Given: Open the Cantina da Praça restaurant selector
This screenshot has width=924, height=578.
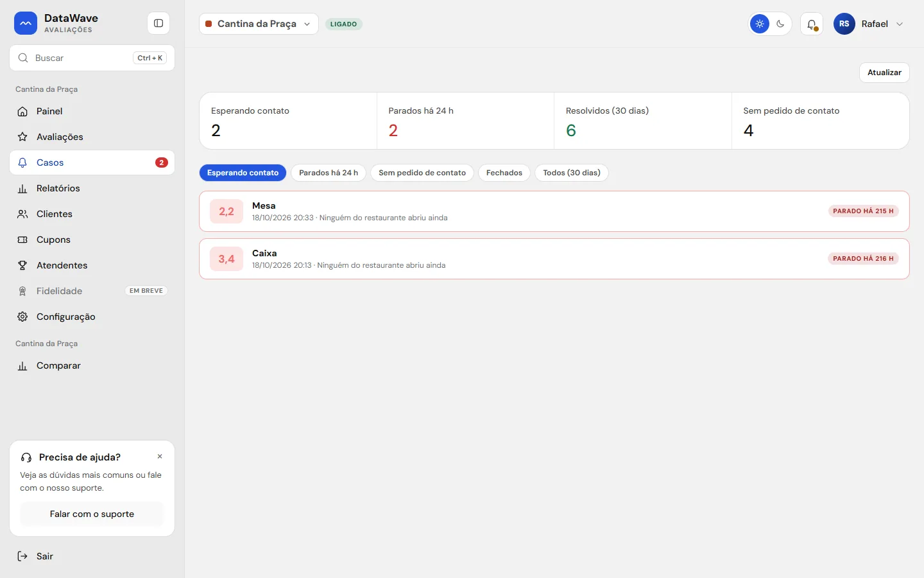Looking at the screenshot, I should 259,24.
